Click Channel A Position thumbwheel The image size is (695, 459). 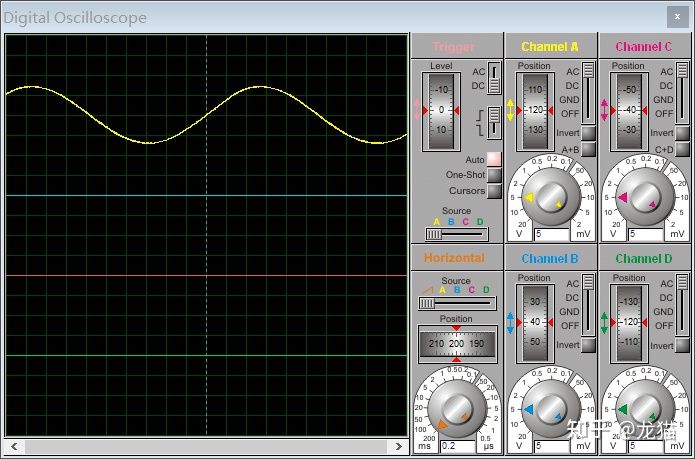coord(535,111)
